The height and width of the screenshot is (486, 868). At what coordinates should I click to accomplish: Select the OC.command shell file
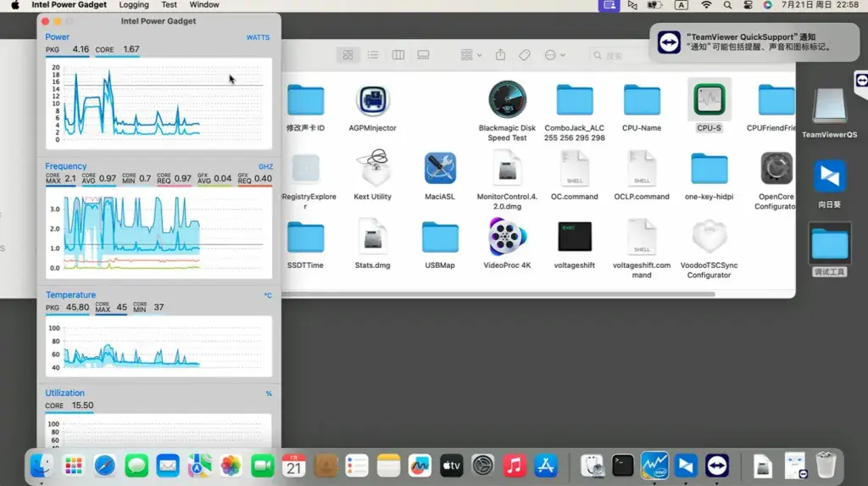[575, 168]
